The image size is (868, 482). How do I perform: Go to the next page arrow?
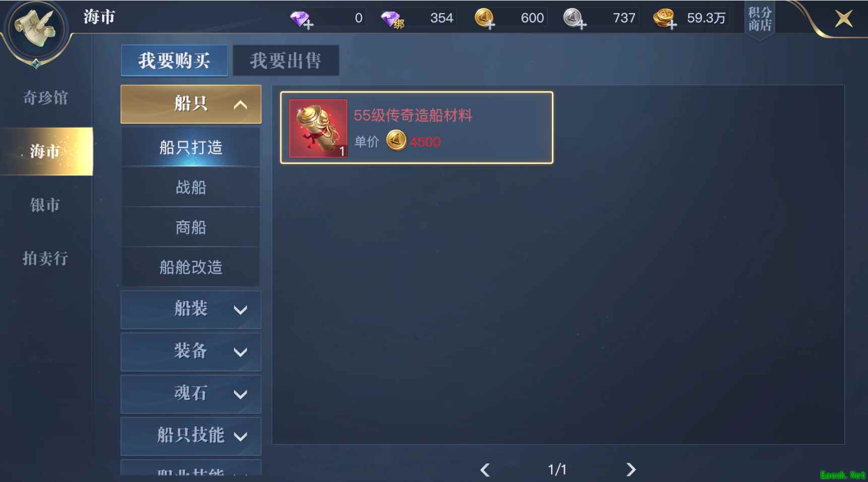coord(631,469)
